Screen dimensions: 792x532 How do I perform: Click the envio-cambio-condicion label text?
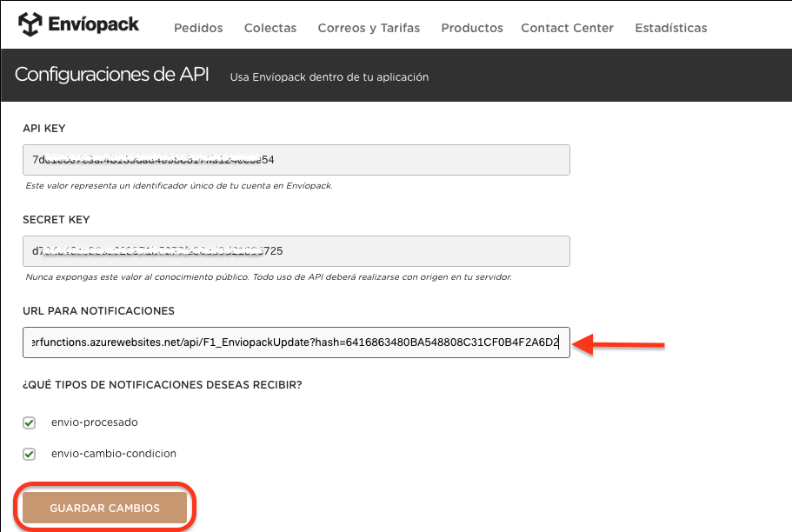tap(114, 454)
